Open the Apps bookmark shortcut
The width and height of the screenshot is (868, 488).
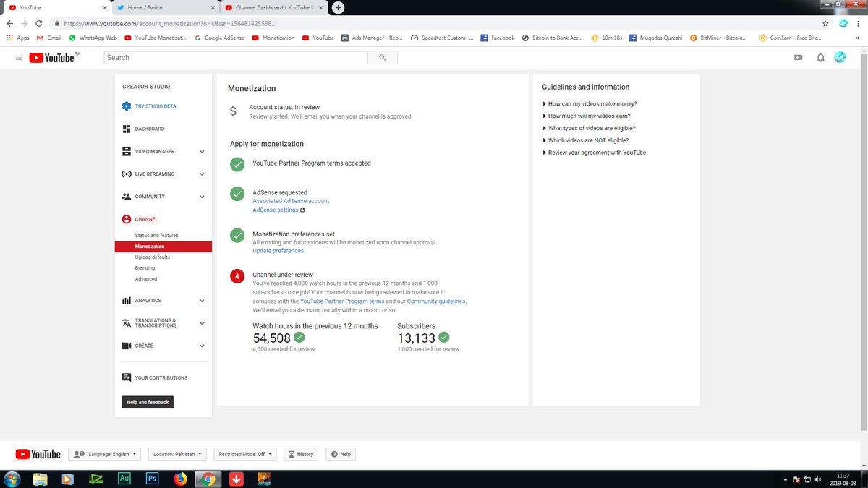(18, 38)
